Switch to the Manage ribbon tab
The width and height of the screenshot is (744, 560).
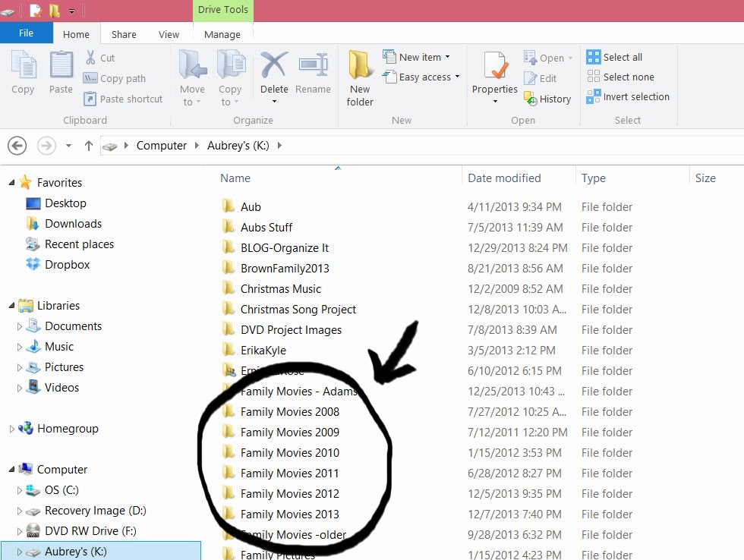[x=222, y=34]
